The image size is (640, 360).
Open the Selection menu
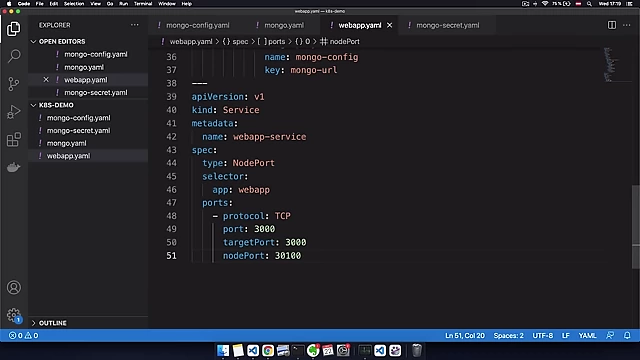pos(74,4)
